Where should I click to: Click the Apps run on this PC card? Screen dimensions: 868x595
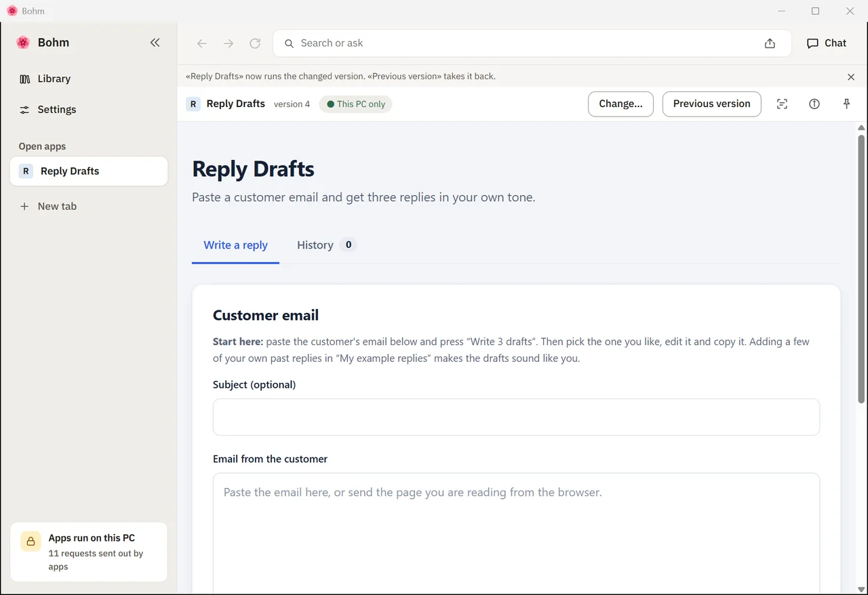coord(89,552)
